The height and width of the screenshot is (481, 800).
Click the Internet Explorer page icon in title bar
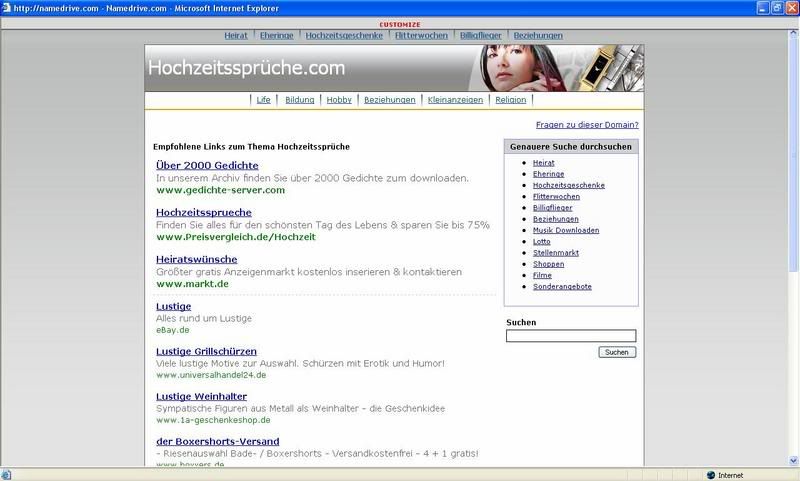[6, 8]
